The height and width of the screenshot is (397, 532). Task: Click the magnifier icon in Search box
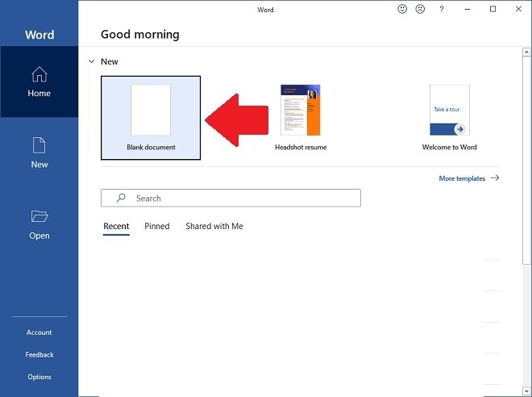121,198
